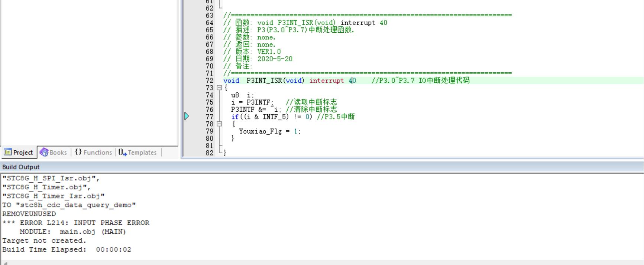This screenshot has height=265, width=644.
Task: Click 'Target not created.' output line
Action: coord(44,241)
